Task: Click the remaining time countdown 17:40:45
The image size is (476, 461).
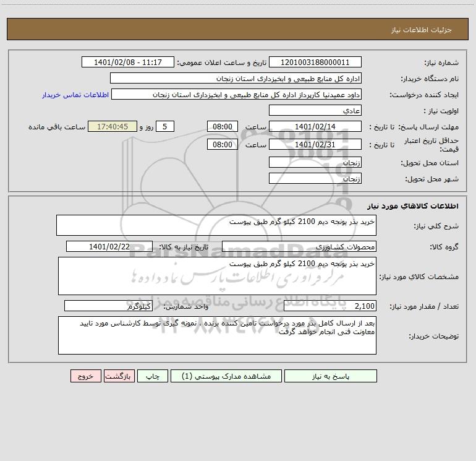Action: pos(113,126)
